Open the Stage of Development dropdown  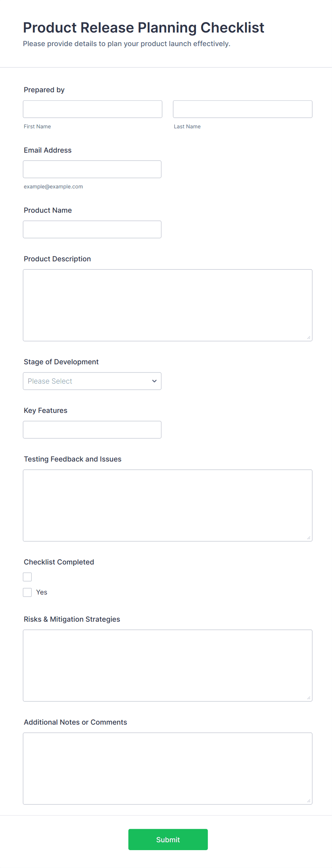click(92, 381)
